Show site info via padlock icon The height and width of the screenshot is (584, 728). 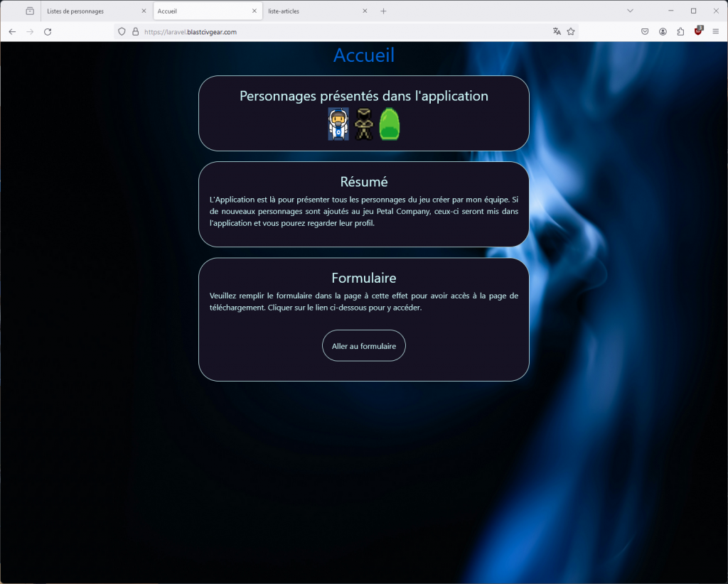click(135, 31)
